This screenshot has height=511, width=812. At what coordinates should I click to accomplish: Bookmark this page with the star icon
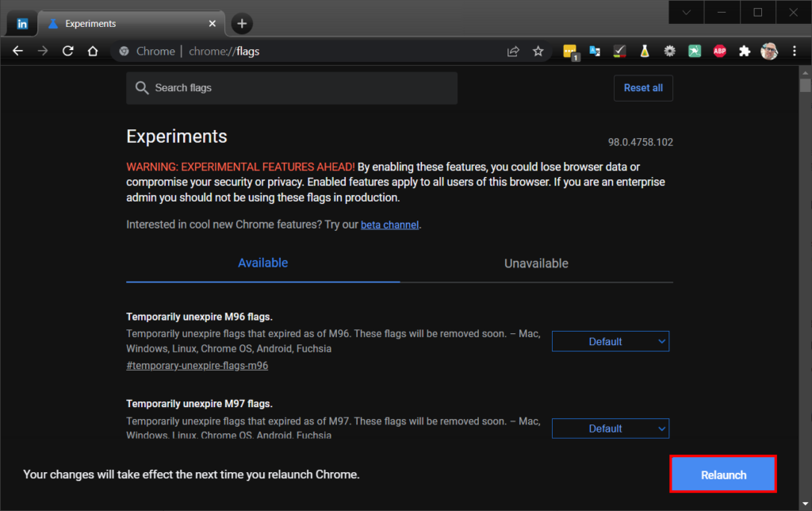pos(538,51)
